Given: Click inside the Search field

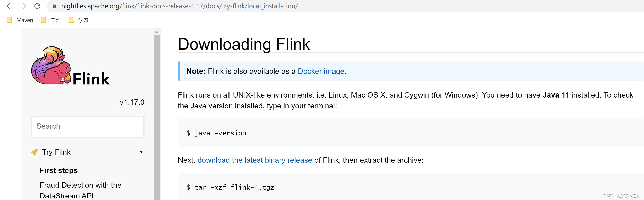Looking at the screenshot, I should click(87, 127).
